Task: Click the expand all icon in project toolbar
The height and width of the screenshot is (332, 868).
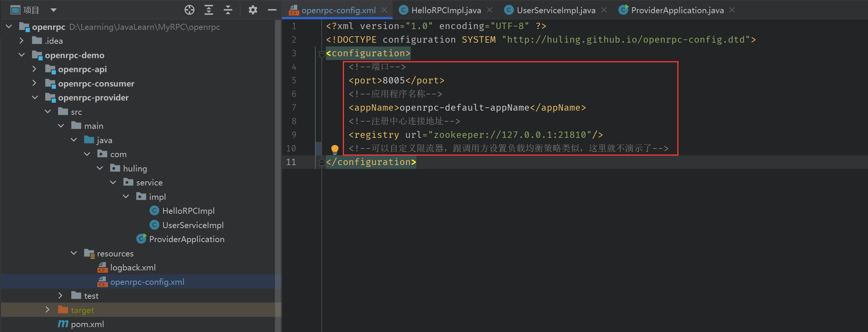Action: point(209,10)
